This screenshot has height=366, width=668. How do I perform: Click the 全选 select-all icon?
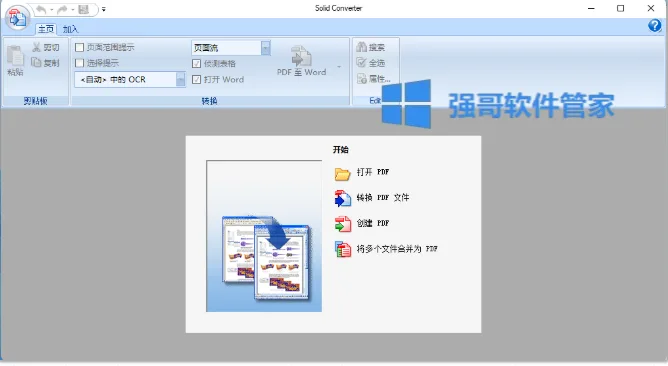pos(361,63)
